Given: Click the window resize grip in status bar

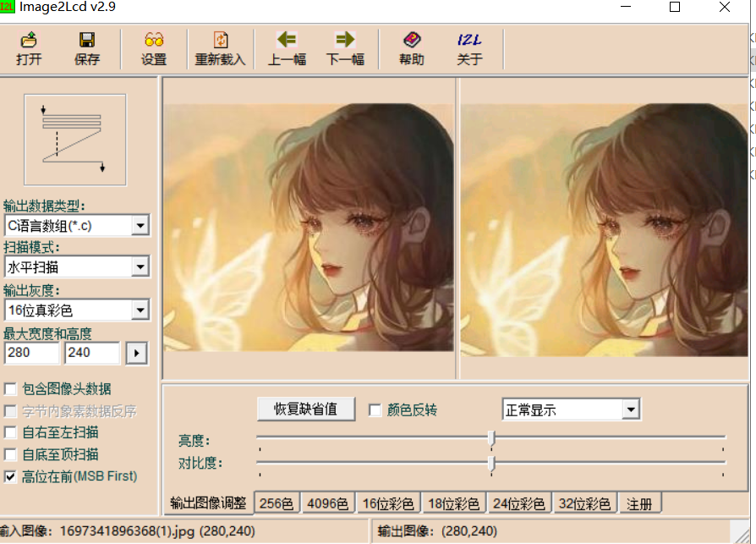Looking at the screenshot, I should tap(740, 534).
